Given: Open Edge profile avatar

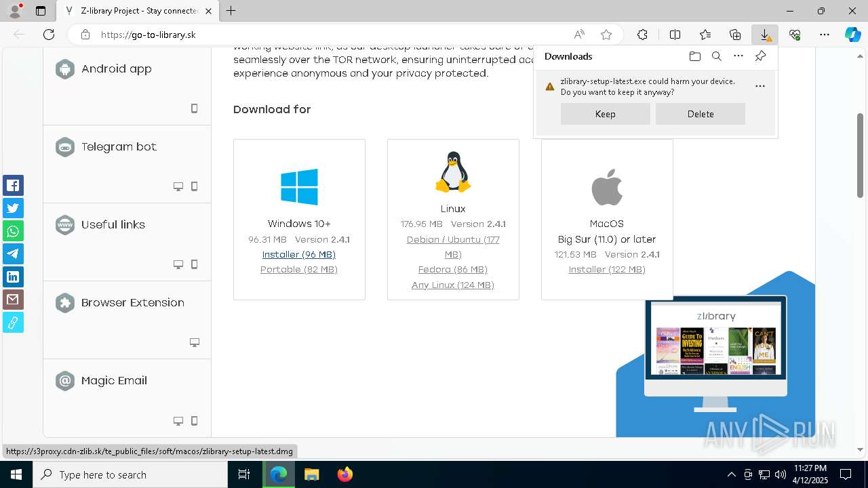Looking at the screenshot, I should point(15,11).
